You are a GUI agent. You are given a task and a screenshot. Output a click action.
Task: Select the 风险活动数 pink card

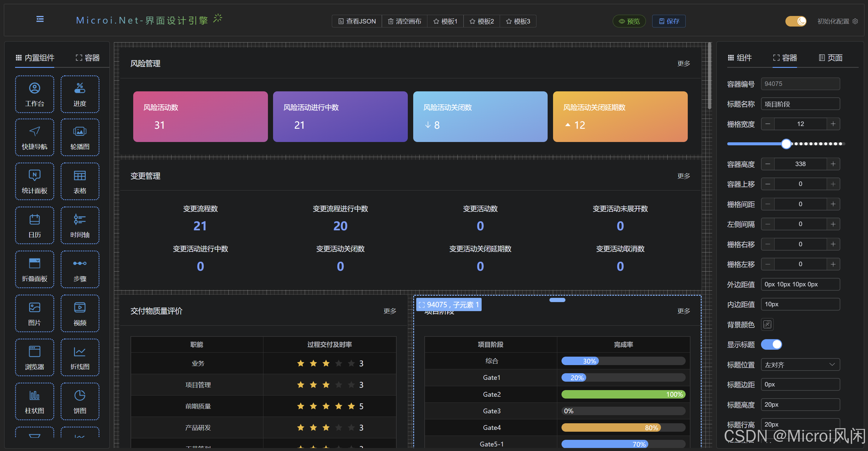pos(200,117)
